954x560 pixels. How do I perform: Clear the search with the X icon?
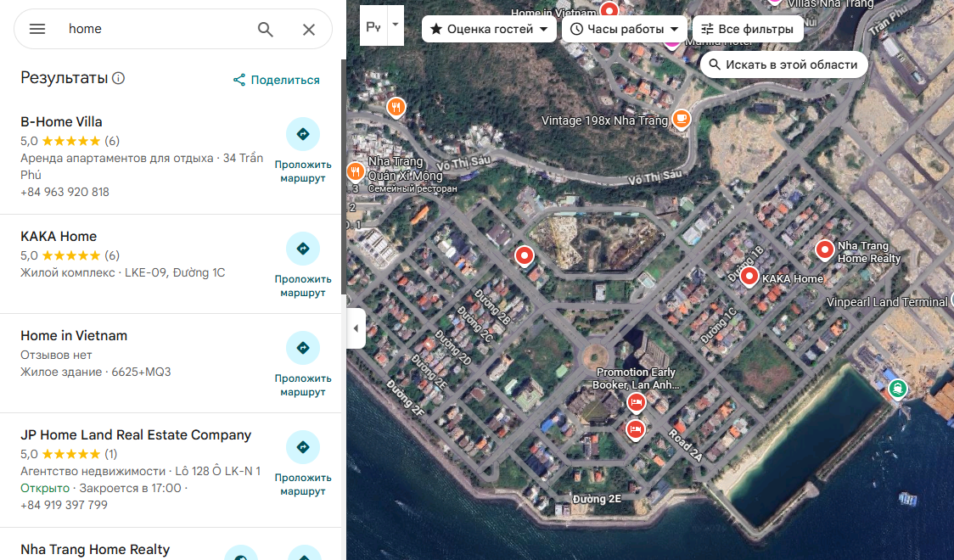(309, 29)
